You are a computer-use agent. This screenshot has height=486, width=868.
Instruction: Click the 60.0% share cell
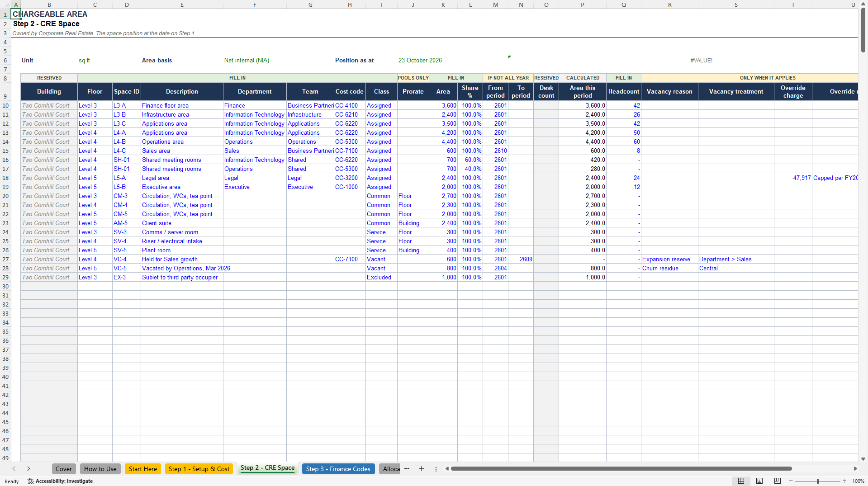point(470,160)
